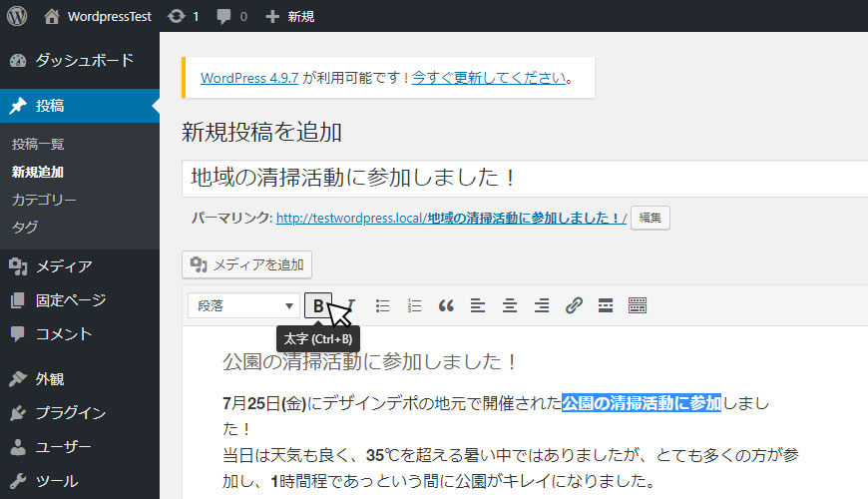Insert a bulleted list
Screen dimensions: 868x499
click(x=382, y=305)
